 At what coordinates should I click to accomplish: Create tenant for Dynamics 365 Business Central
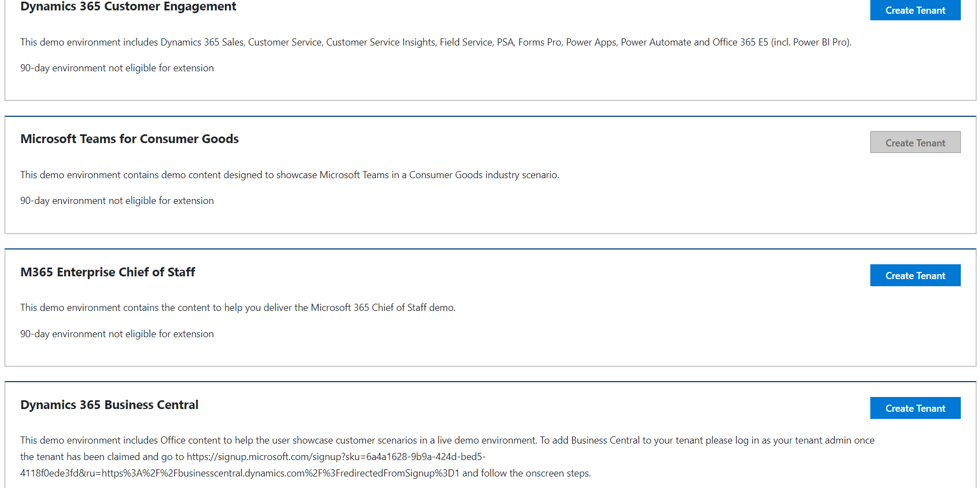coord(915,408)
